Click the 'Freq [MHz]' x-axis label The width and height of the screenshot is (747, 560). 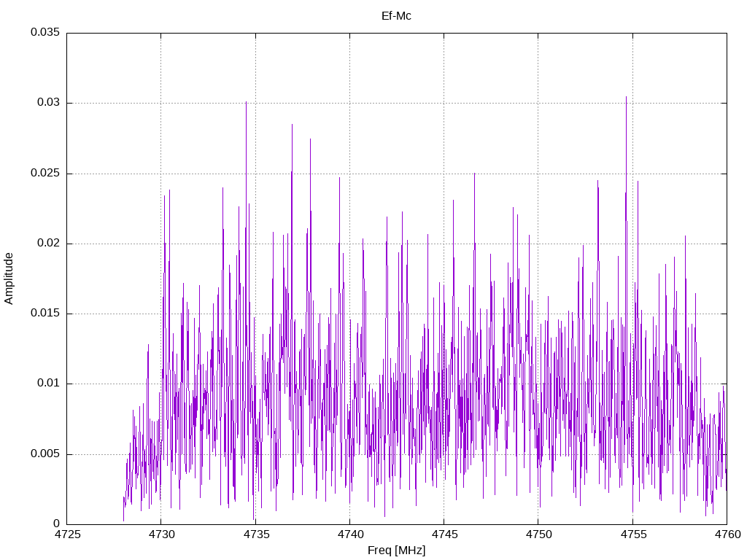(396, 551)
